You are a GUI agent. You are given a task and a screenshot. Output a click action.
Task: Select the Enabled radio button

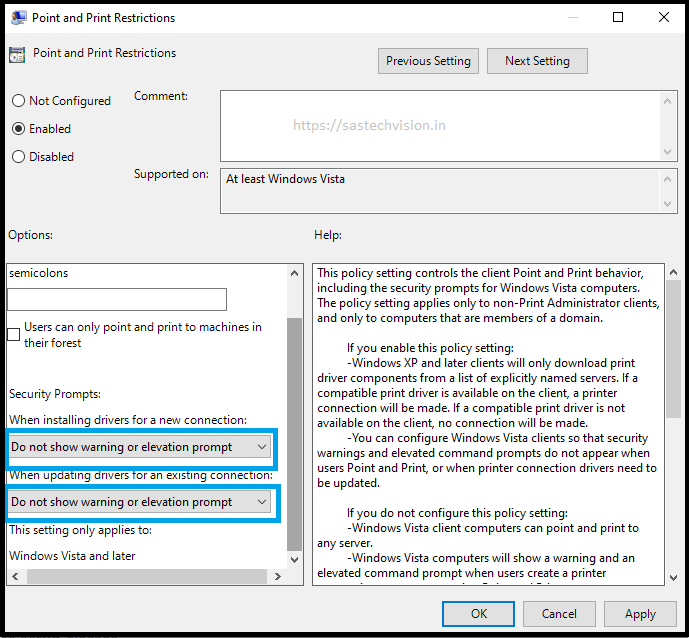(x=18, y=129)
